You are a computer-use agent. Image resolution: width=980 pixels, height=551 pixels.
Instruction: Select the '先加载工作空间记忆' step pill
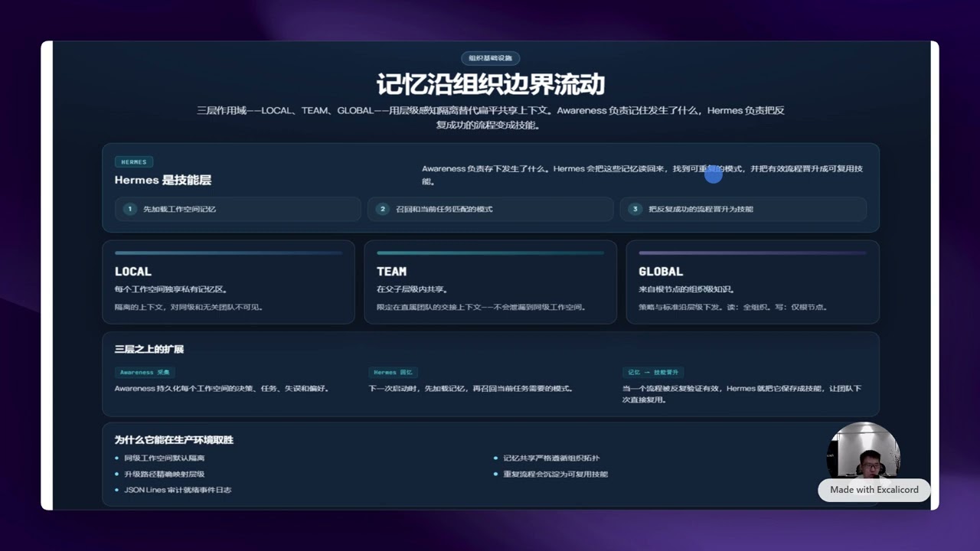point(238,209)
